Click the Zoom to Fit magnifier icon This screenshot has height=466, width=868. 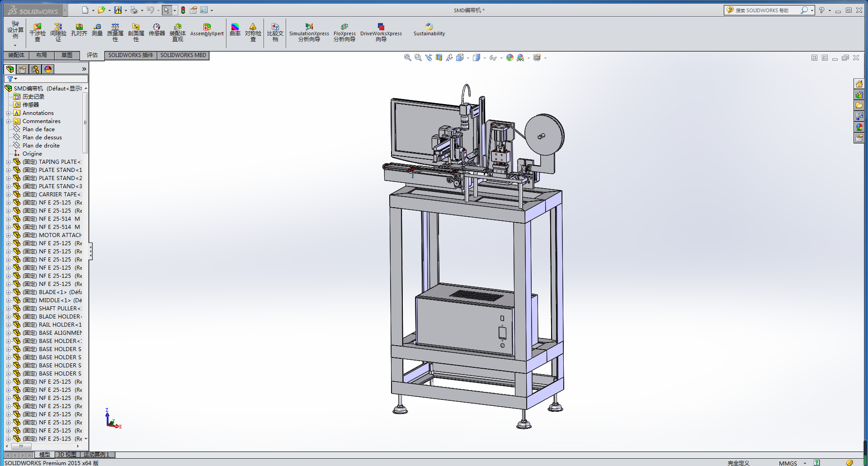point(407,58)
